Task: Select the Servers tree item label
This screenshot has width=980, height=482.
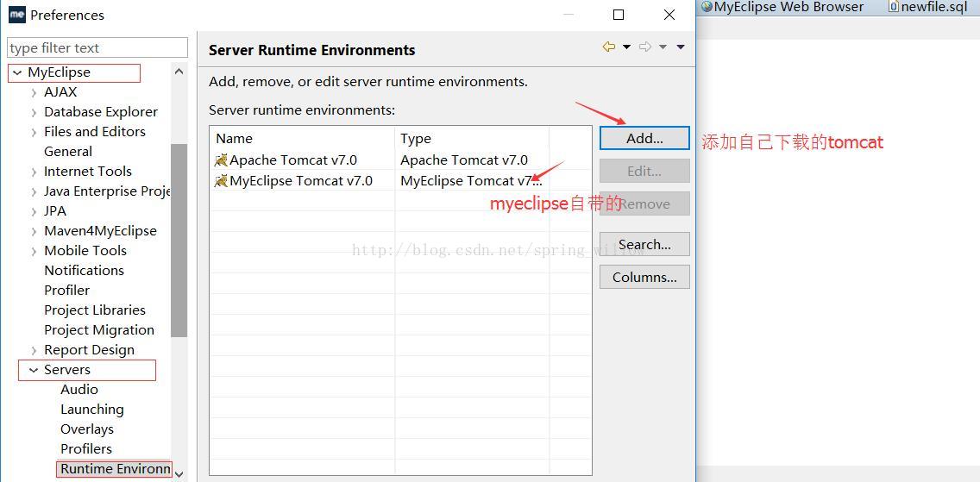Action: (67, 370)
